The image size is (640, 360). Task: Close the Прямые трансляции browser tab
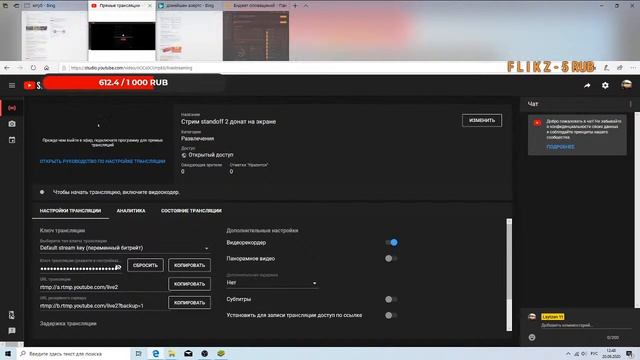(150, 6)
